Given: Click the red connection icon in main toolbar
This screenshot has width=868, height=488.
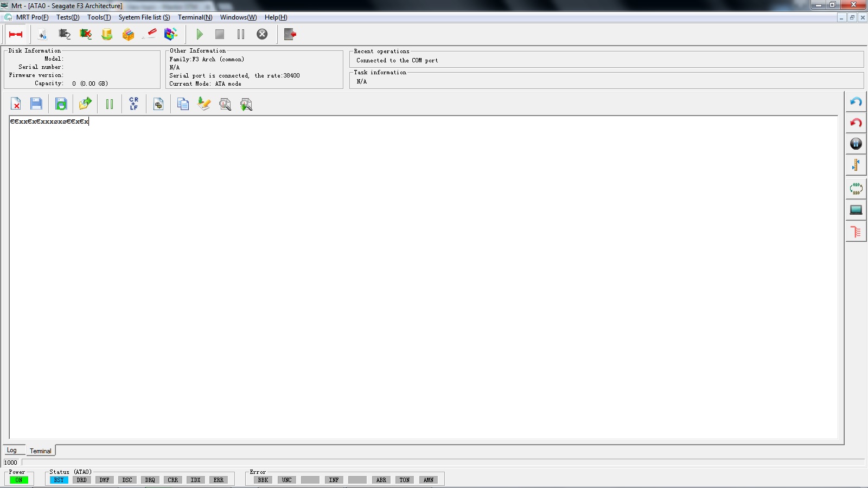Looking at the screenshot, I should coord(16,34).
